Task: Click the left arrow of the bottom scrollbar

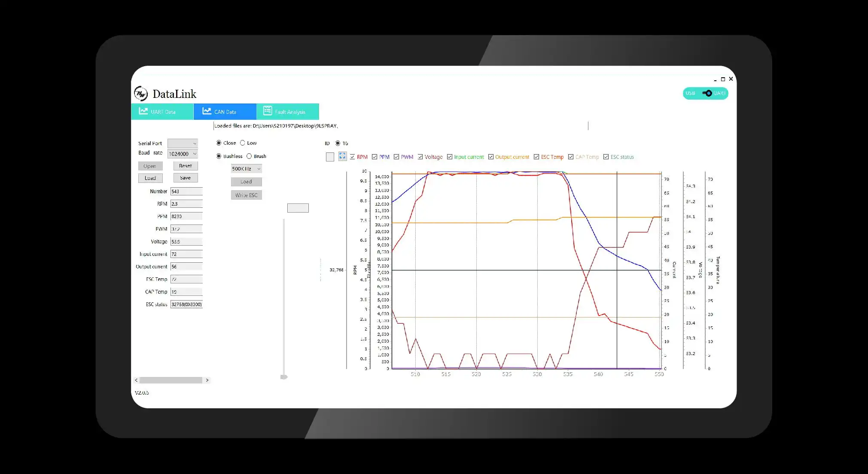Action: pos(136,380)
